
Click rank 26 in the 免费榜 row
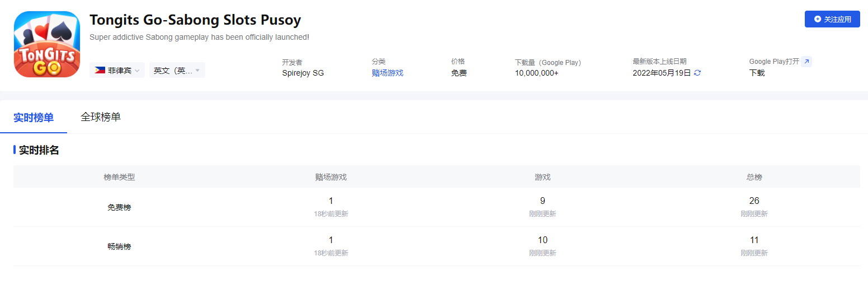754,201
